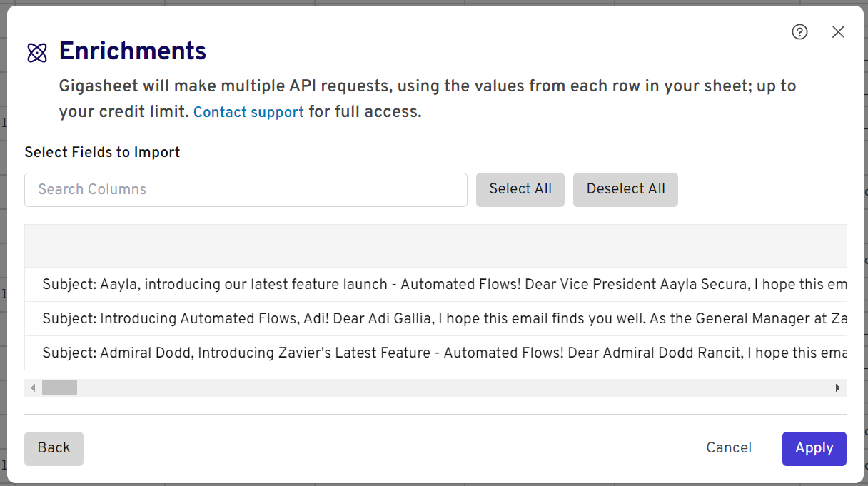868x486 pixels.
Task: Click the Enrichments dialog title
Action: (x=133, y=51)
